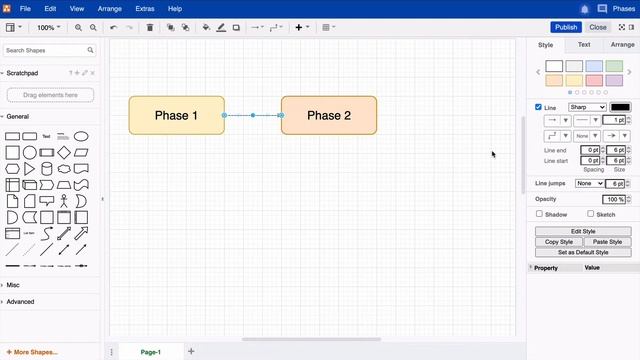This screenshot has width=640, height=360.
Task: Click the search shapes magnifier icon
Action: tap(90, 50)
